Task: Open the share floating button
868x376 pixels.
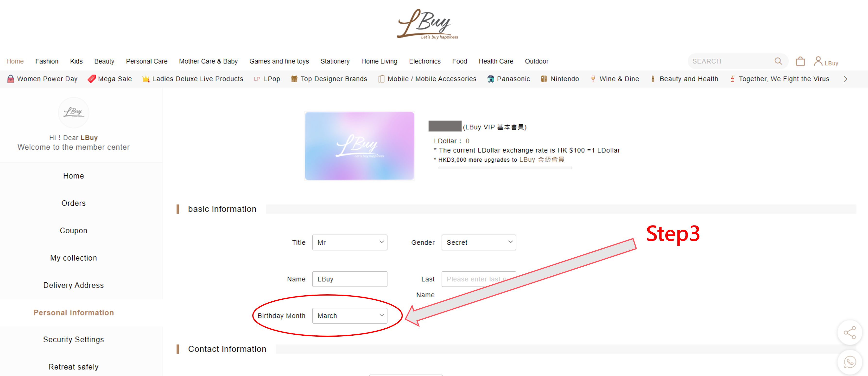Action: [850, 332]
